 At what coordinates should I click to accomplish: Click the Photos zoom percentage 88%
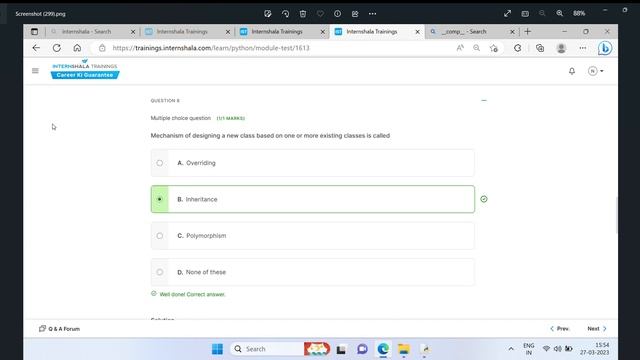(x=579, y=13)
